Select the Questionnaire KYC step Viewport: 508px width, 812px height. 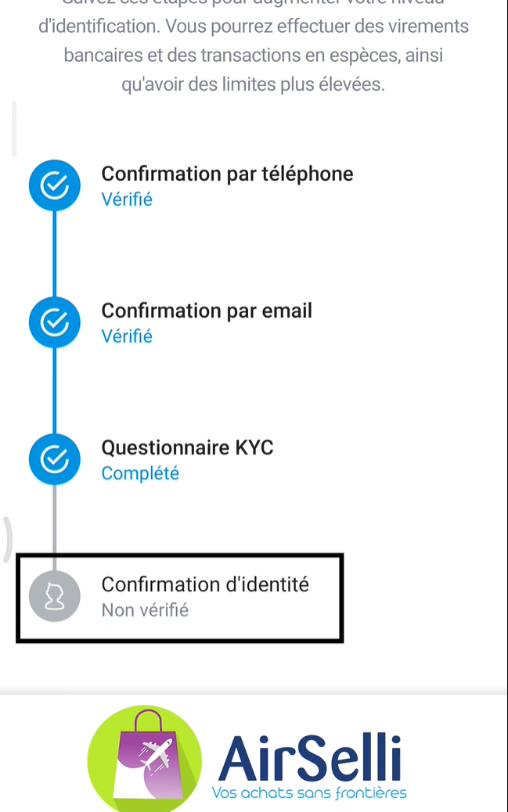tap(187, 447)
